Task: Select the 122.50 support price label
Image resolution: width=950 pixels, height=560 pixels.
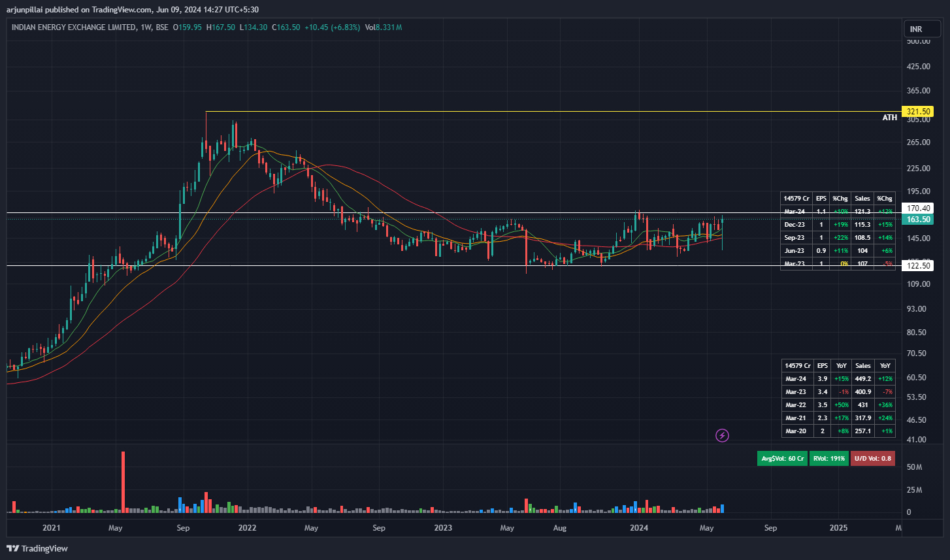Action: pos(917,265)
